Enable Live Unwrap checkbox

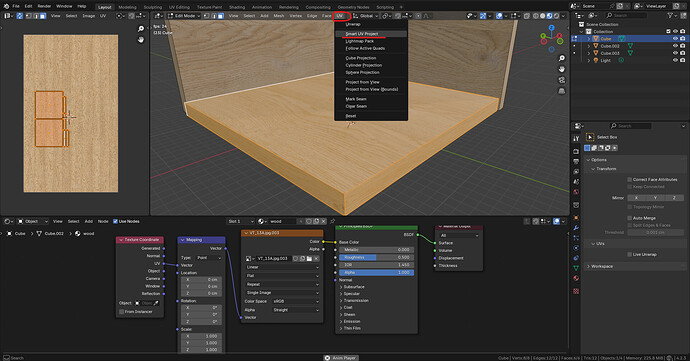[x=629, y=254]
